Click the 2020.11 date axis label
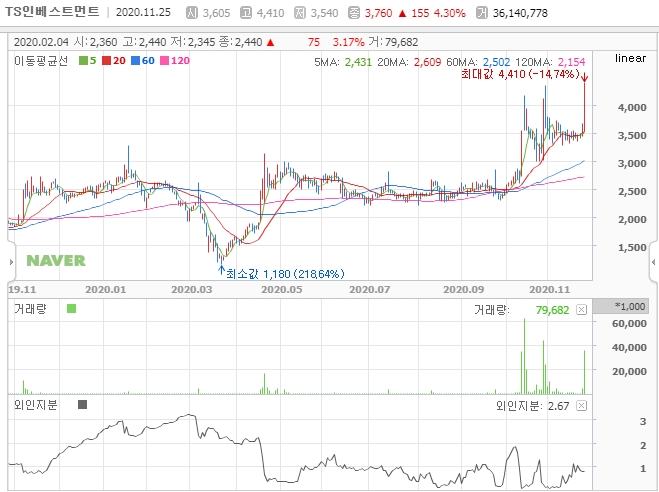 tap(550, 289)
